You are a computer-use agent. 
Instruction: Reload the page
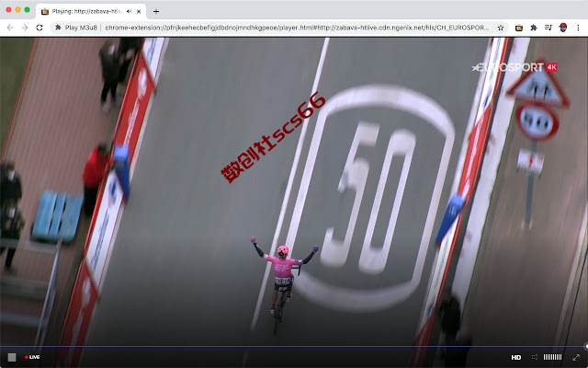pyautogui.click(x=40, y=28)
